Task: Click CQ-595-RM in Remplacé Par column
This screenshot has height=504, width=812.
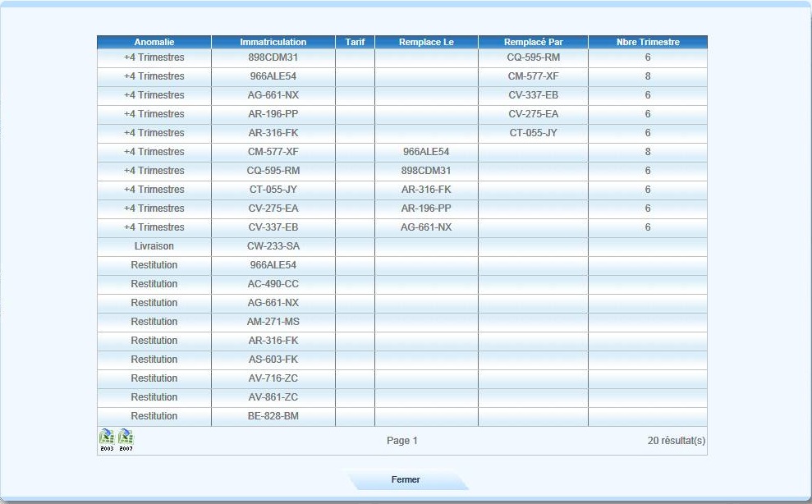Action: point(533,57)
